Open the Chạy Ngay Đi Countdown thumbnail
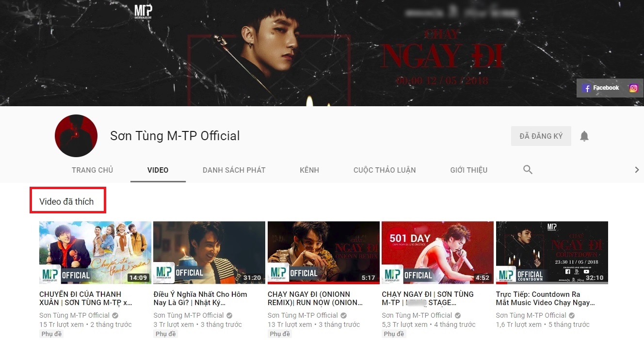The height and width of the screenshot is (340, 644). [552, 253]
